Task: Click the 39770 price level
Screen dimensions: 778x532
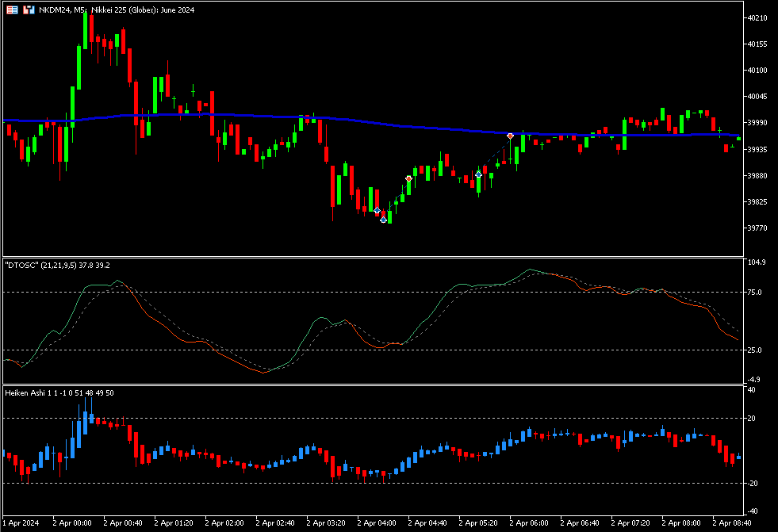Action: (x=757, y=228)
